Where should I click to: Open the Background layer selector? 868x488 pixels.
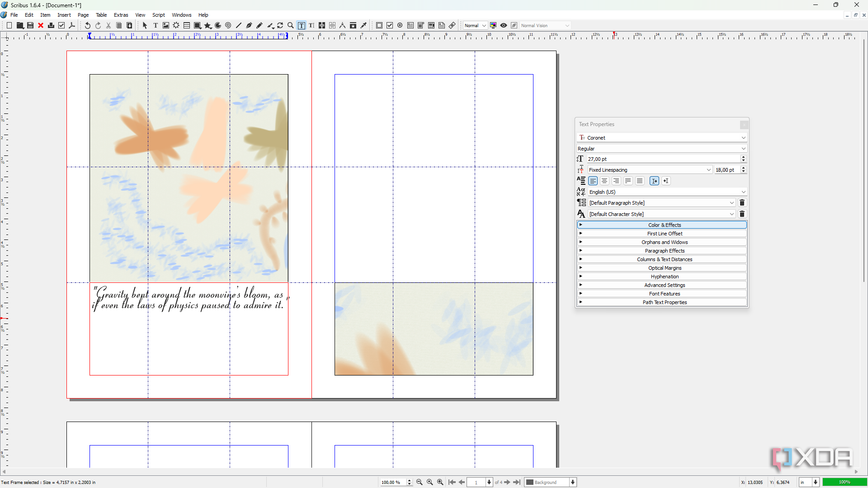(551, 483)
